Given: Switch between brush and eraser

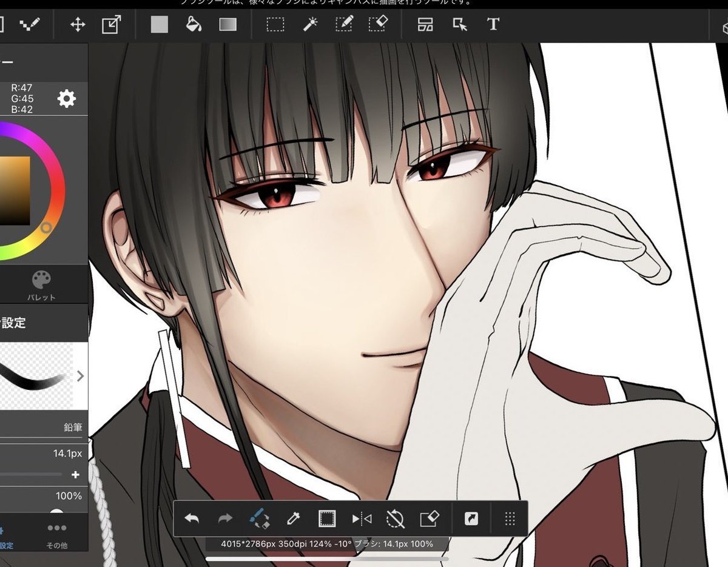Looking at the screenshot, I should point(260,518).
